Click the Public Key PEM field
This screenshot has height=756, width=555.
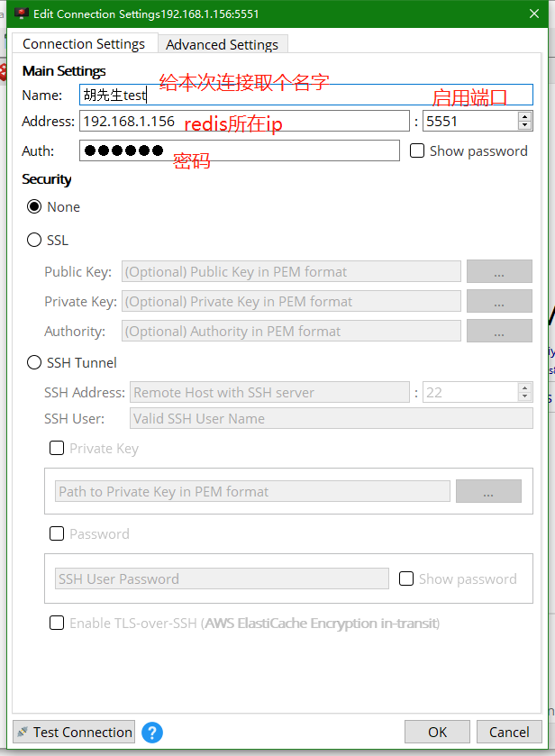click(291, 271)
